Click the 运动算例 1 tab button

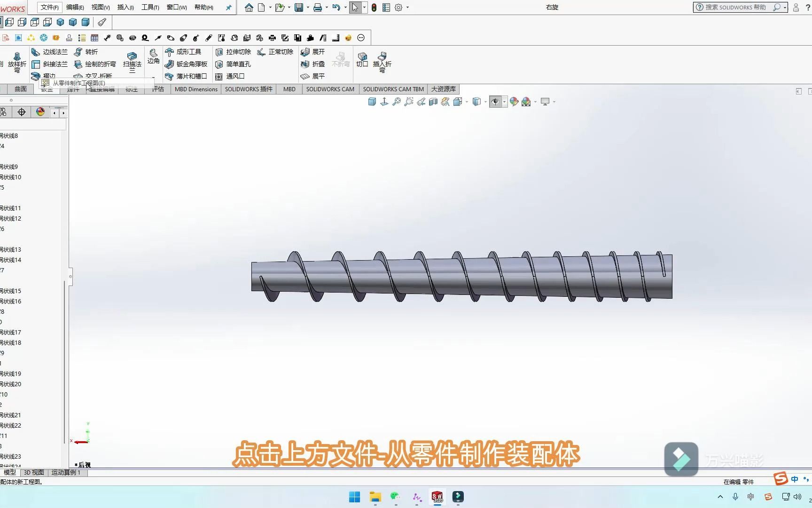pos(66,472)
